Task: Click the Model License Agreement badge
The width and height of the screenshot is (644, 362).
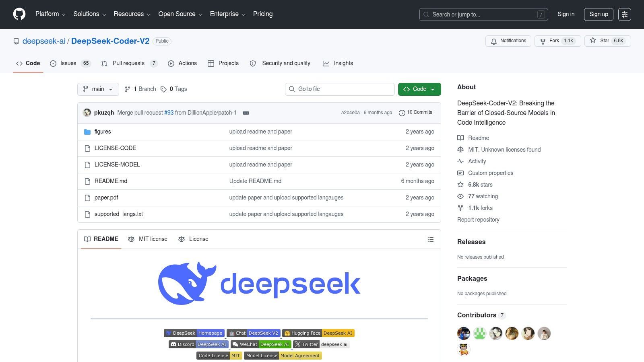Action: point(283,356)
